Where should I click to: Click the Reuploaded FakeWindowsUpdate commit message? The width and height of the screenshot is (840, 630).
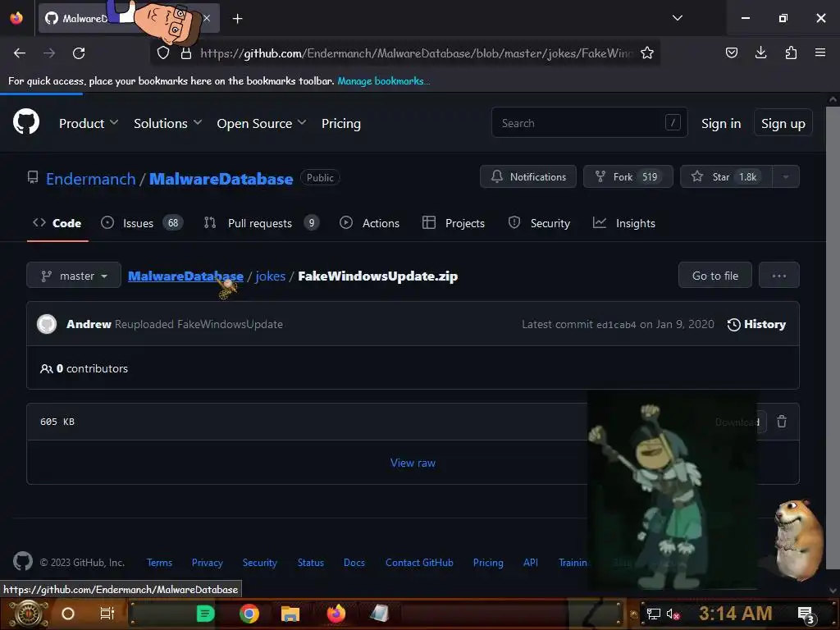199,324
